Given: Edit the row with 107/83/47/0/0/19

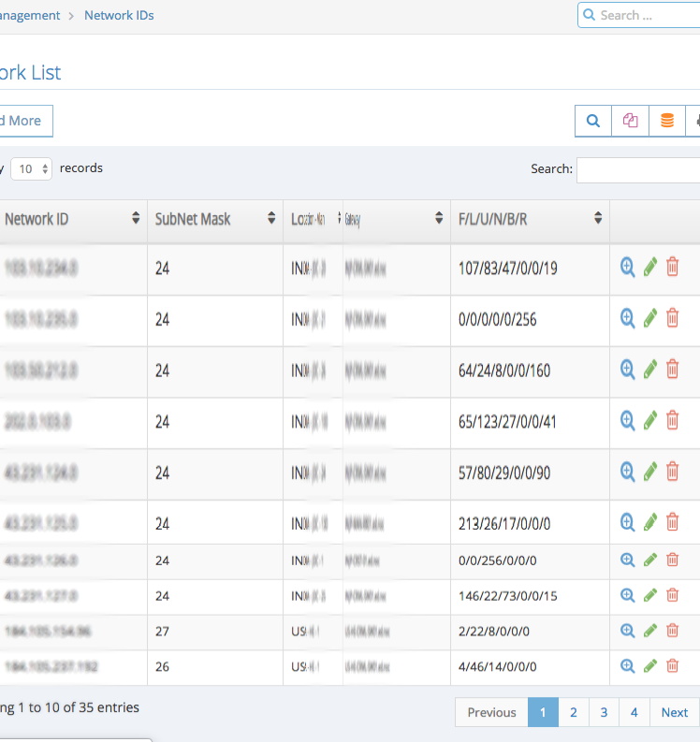Looking at the screenshot, I should pyautogui.click(x=650, y=268).
